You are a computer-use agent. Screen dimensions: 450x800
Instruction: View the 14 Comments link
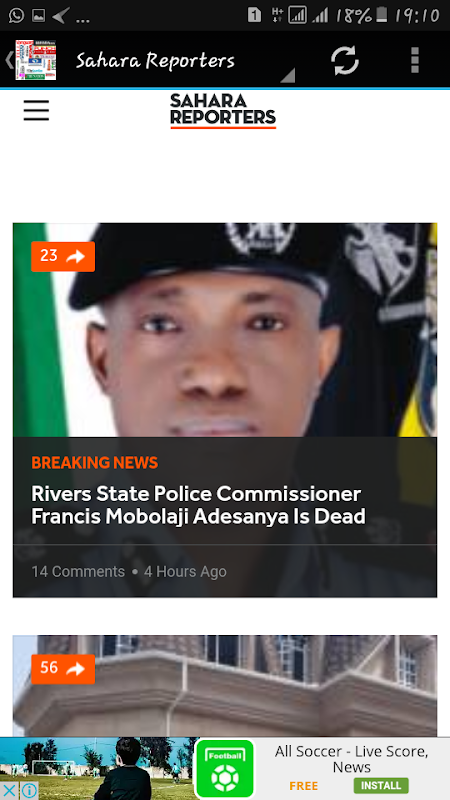click(x=78, y=571)
